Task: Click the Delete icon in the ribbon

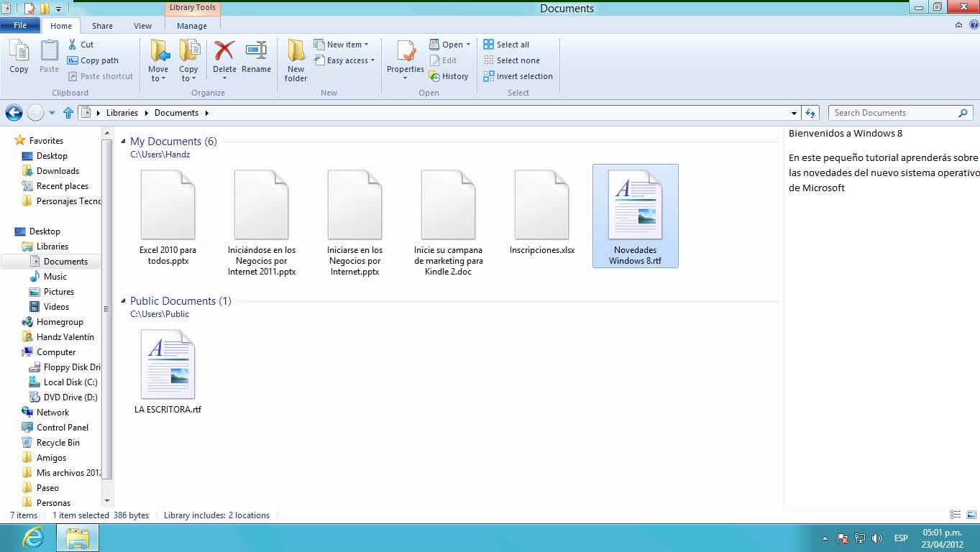Action: pyautogui.click(x=224, y=52)
